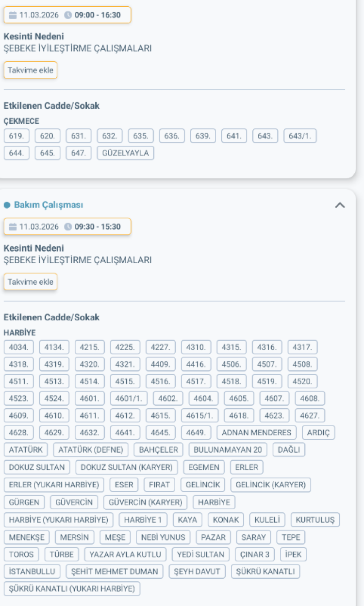Viewport: 364px width, 606px height.
Task: Select the BULUNAMAYAN 20 tag
Action: (228, 450)
